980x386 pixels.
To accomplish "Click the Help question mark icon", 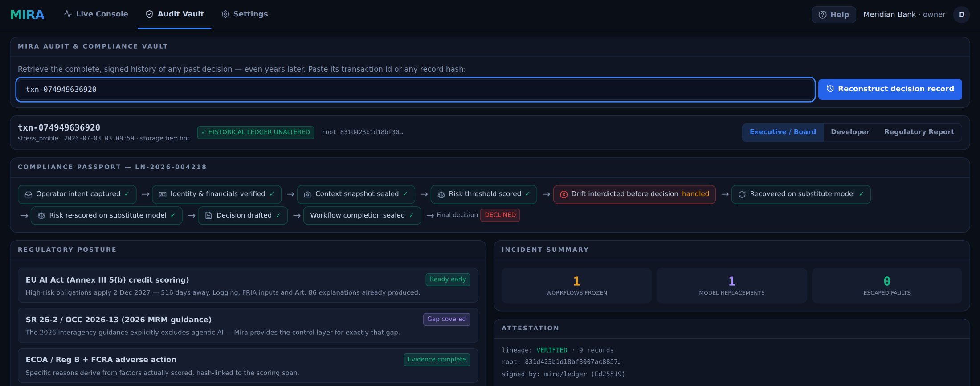I will tap(823, 15).
